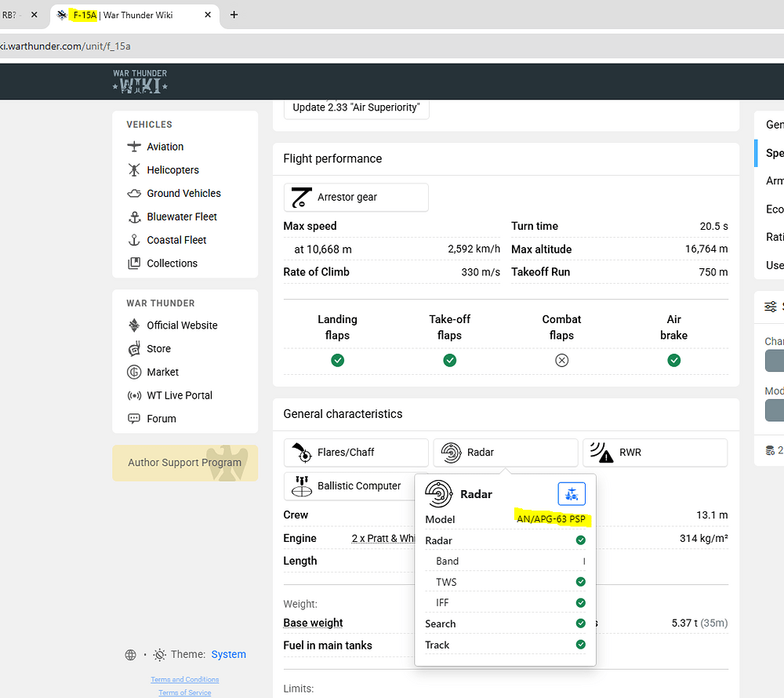Click the Helicopters rotor icon
Viewport: 784px width, 698px height.
134,170
